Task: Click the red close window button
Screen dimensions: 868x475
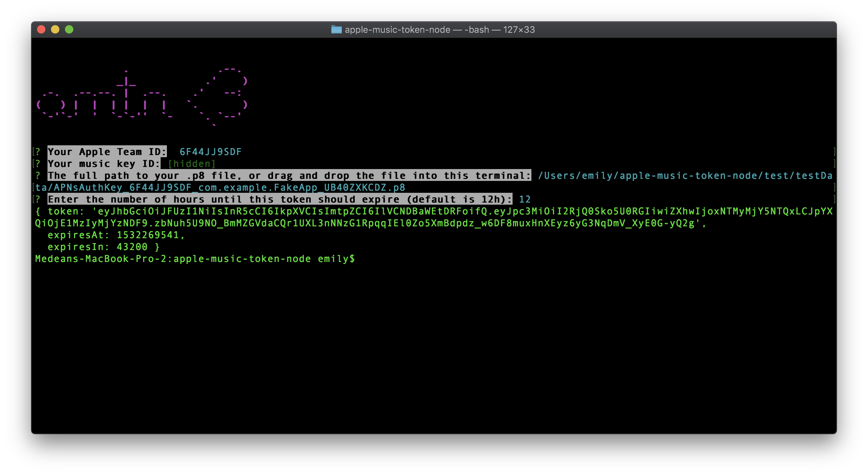Action: [x=41, y=30]
